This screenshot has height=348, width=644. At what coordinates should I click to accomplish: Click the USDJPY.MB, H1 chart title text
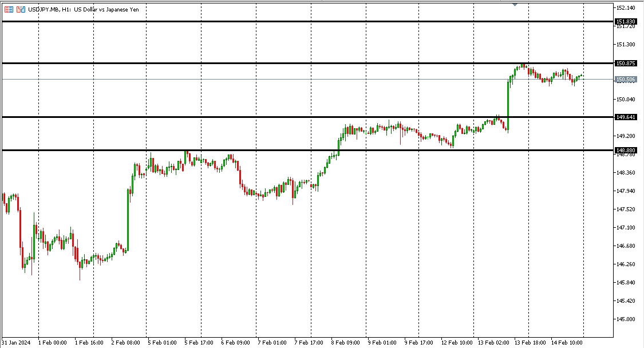click(x=85, y=9)
